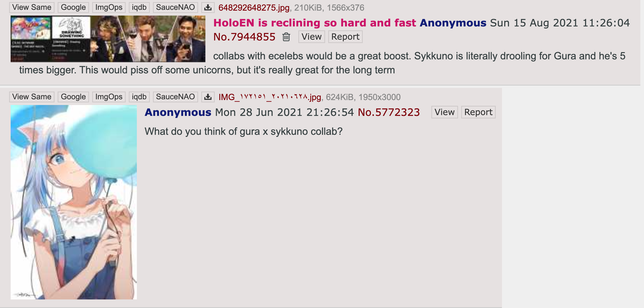Search Google for second post image
This screenshot has height=308, width=644.
[x=73, y=97]
